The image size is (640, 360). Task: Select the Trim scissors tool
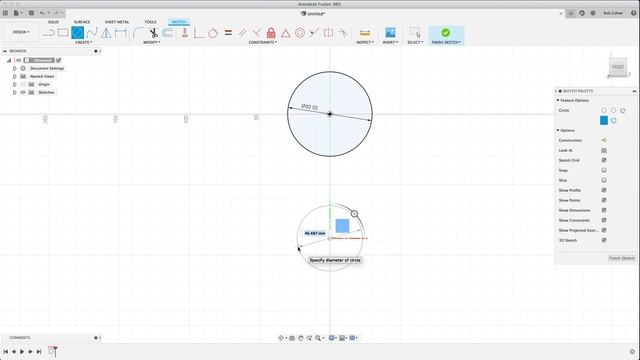click(153, 33)
